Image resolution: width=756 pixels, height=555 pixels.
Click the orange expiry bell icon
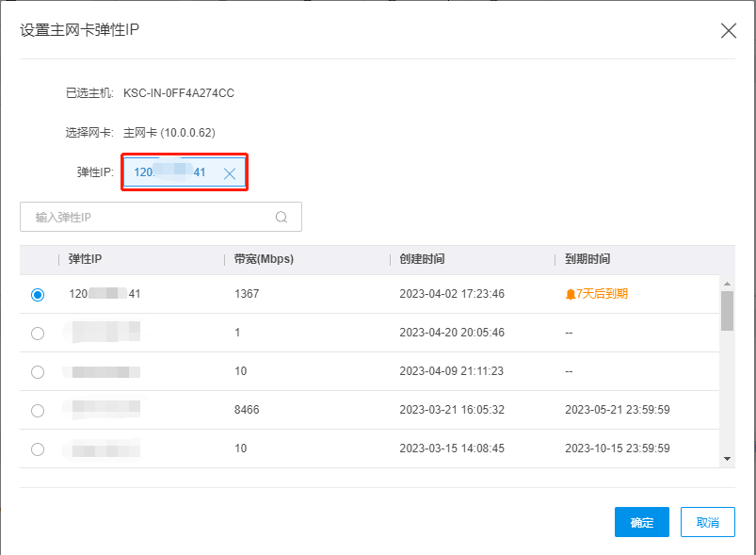click(x=570, y=294)
